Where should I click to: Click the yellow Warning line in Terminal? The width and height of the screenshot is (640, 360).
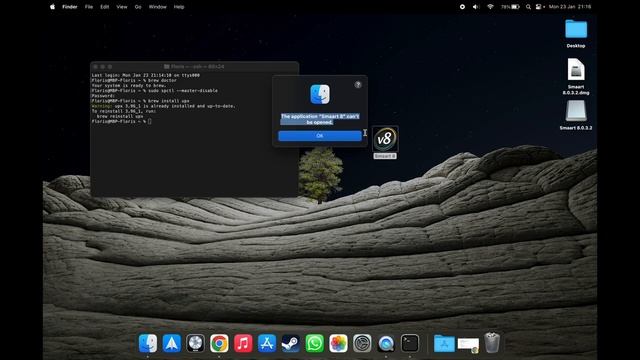(163, 106)
